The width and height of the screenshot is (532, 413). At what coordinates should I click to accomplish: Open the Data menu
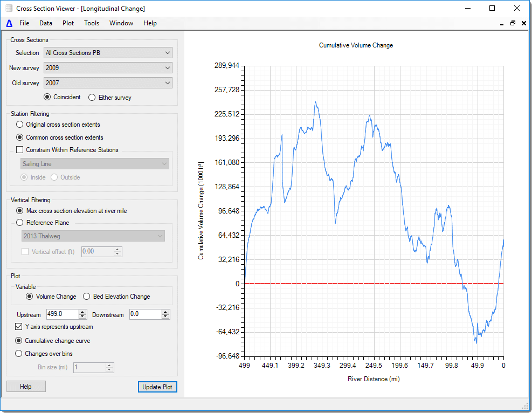click(x=45, y=23)
